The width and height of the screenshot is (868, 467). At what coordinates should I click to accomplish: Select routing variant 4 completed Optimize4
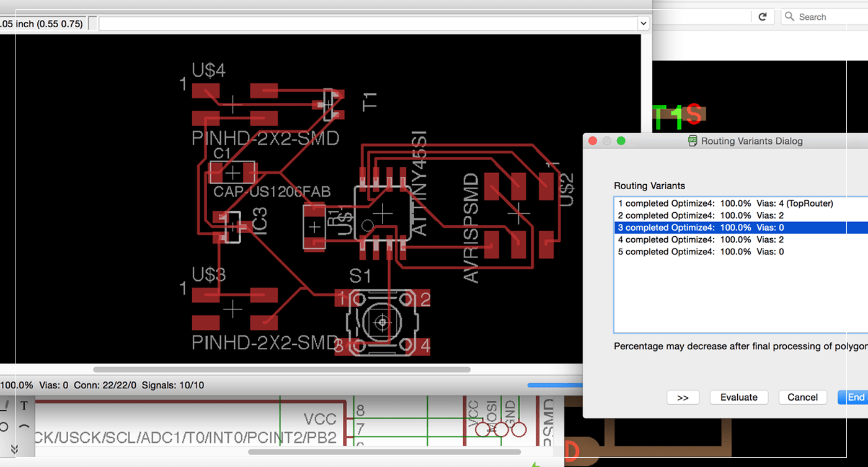[x=741, y=239]
